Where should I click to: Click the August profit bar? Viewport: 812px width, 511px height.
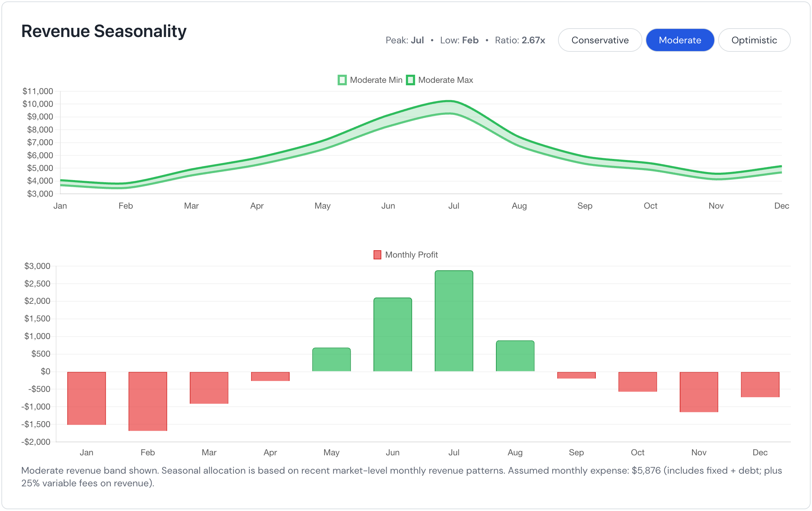click(515, 356)
